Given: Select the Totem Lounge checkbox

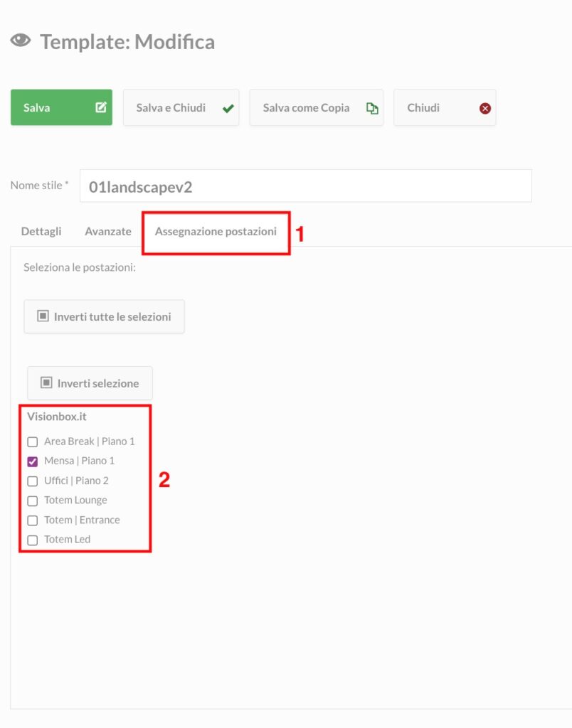Looking at the screenshot, I should coord(33,501).
